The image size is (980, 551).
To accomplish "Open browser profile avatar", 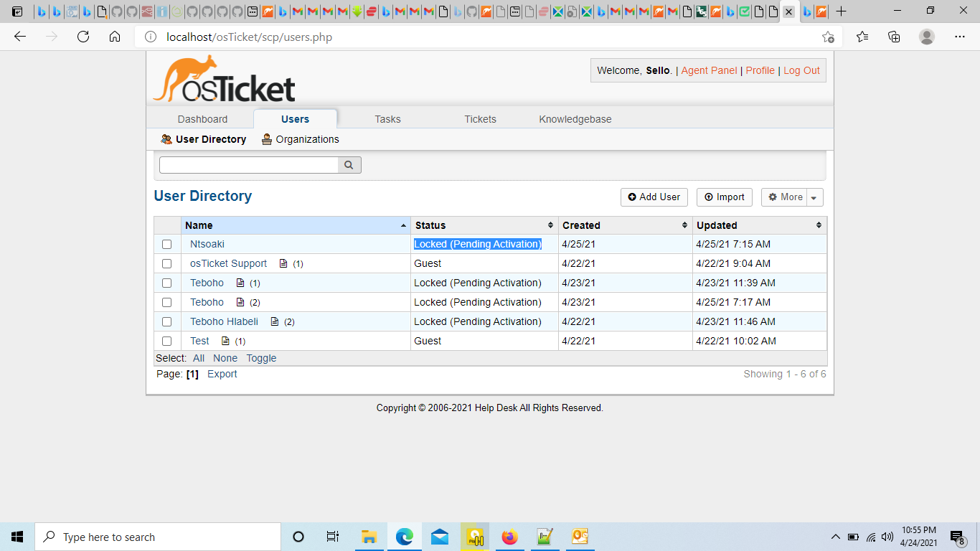I will (927, 37).
